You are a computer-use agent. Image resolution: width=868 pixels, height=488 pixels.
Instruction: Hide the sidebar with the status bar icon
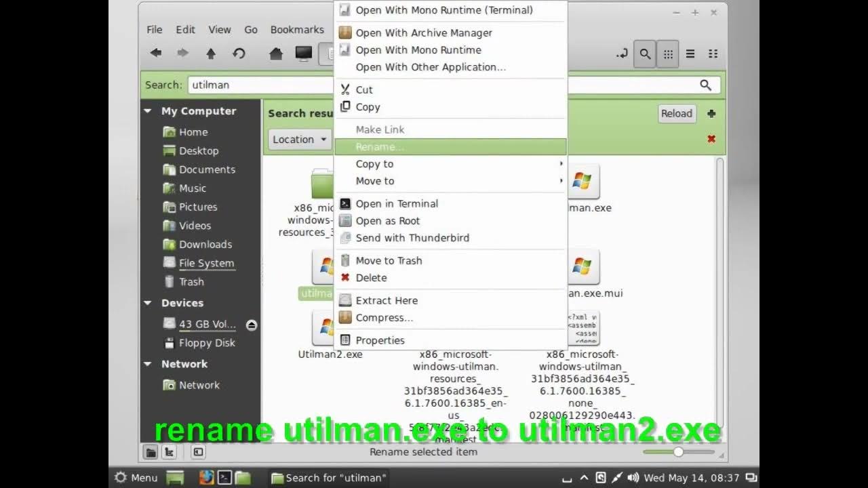click(198, 451)
